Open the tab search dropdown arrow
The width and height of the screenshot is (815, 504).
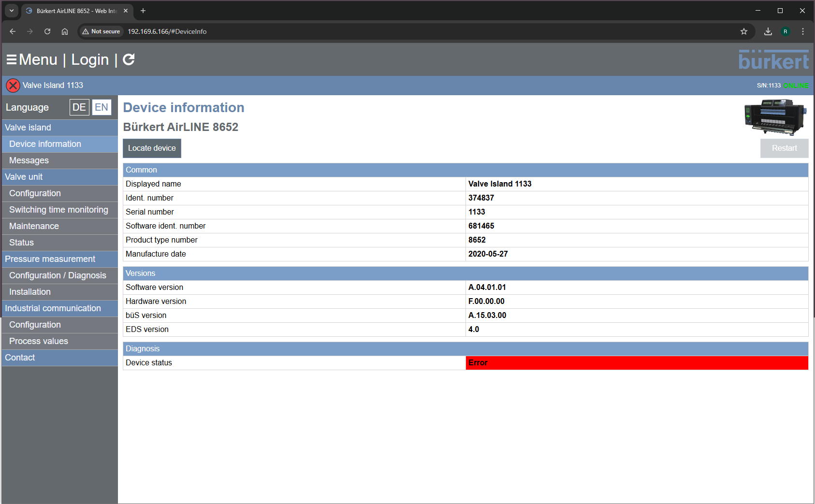[12, 11]
